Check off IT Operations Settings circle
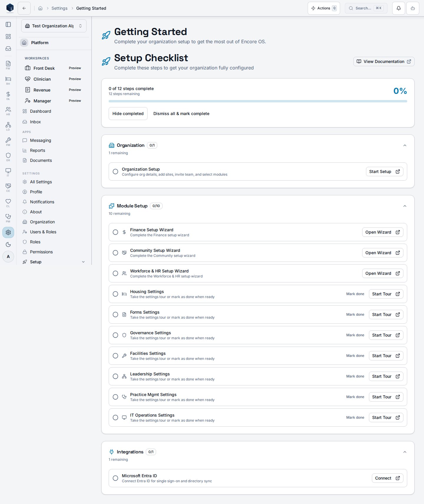 coord(115,417)
